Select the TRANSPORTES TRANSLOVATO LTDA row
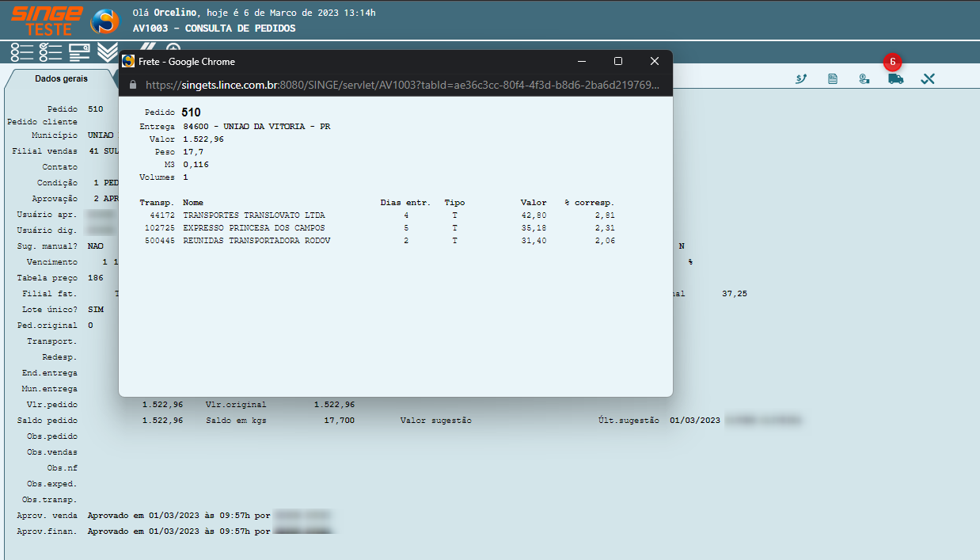The width and height of the screenshot is (980, 560). click(x=253, y=215)
